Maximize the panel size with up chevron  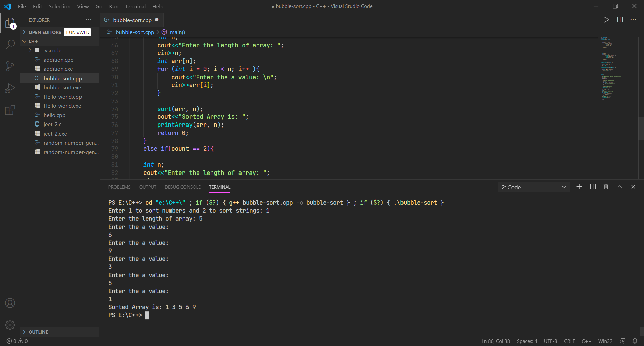click(x=620, y=187)
